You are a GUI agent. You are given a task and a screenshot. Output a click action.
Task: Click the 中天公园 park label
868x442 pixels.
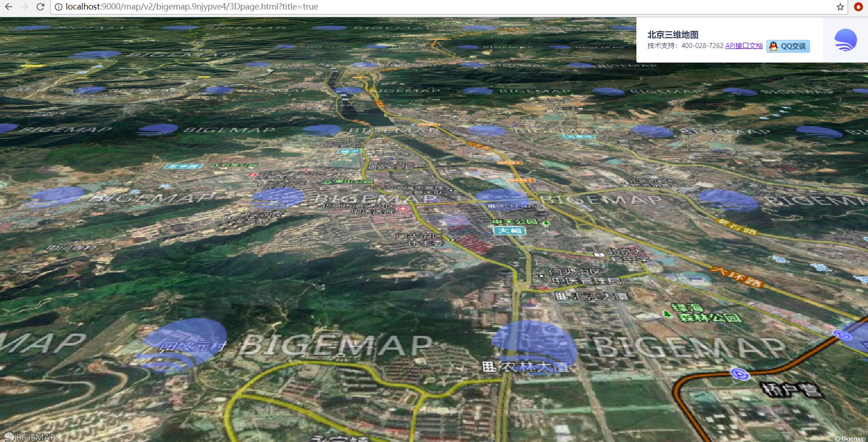[515, 222]
